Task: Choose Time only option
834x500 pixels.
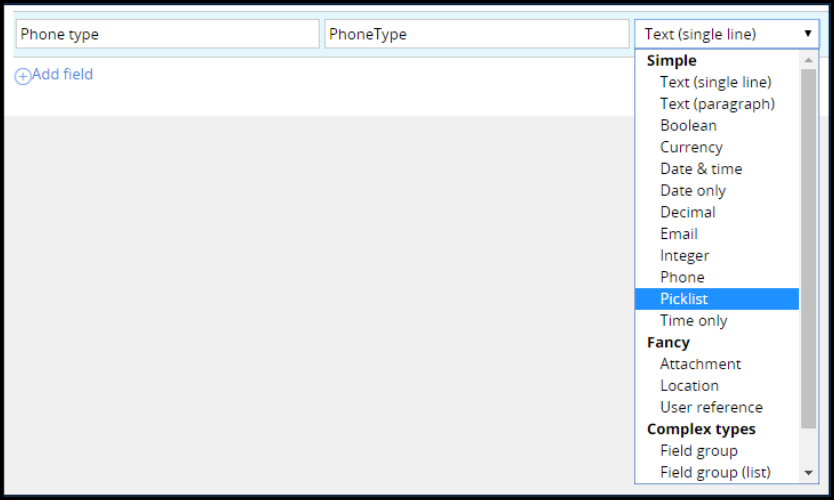Action: pos(693,321)
